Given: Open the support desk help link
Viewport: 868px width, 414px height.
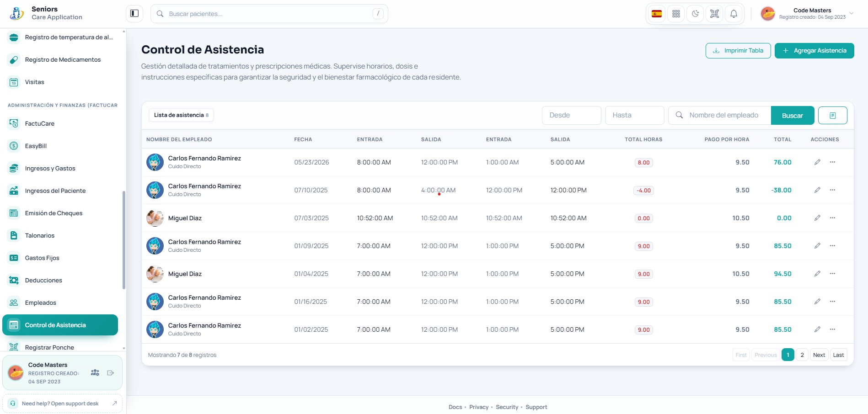Looking at the screenshot, I should click(x=63, y=403).
